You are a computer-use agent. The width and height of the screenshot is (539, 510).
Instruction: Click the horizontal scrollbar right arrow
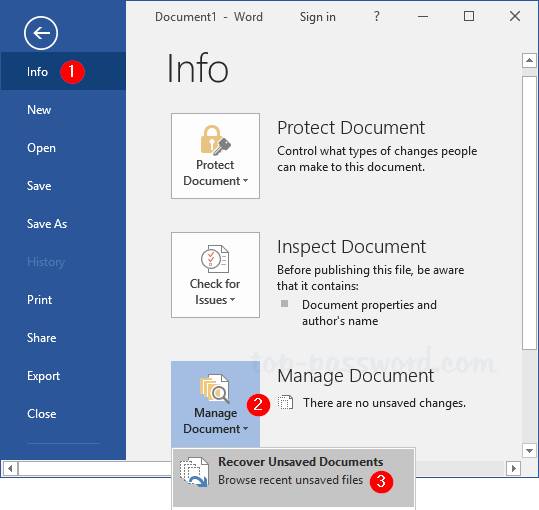pos(514,468)
